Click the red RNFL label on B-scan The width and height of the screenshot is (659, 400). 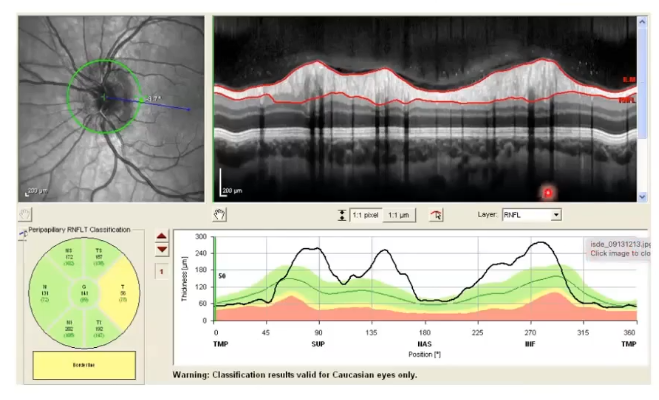click(x=627, y=100)
